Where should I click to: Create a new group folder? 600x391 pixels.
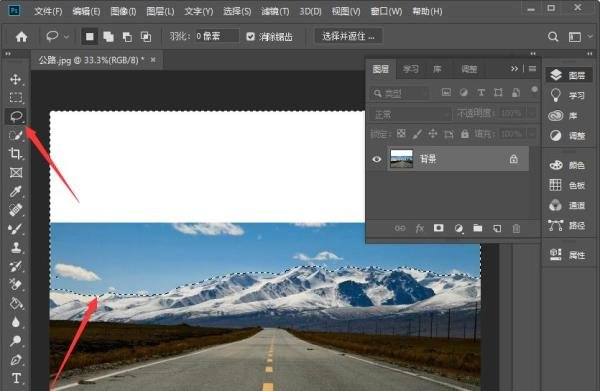(x=478, y=228)
